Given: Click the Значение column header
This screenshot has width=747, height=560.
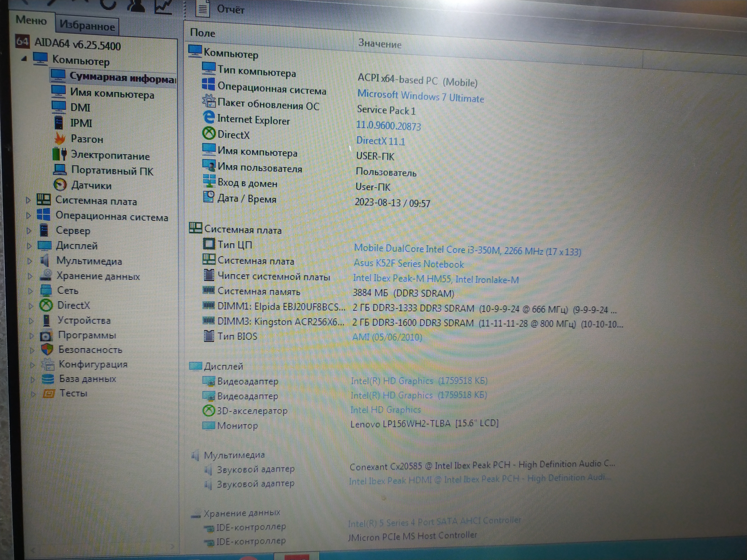Looking at the screenshot, I should [380, 44].
